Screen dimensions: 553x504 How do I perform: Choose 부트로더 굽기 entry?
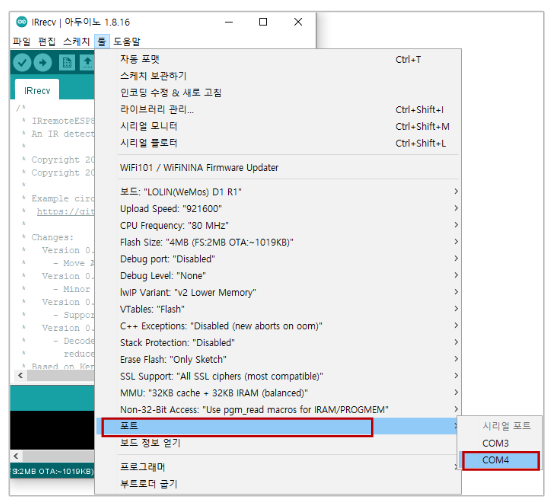(x=278, y=484)
